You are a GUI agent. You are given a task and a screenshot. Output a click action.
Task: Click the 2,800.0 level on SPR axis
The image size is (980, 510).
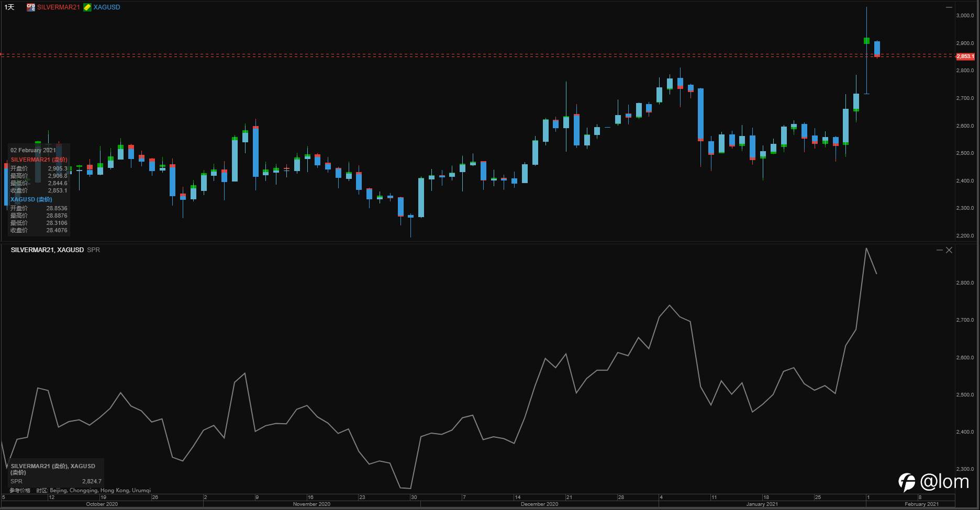[965, 283]
